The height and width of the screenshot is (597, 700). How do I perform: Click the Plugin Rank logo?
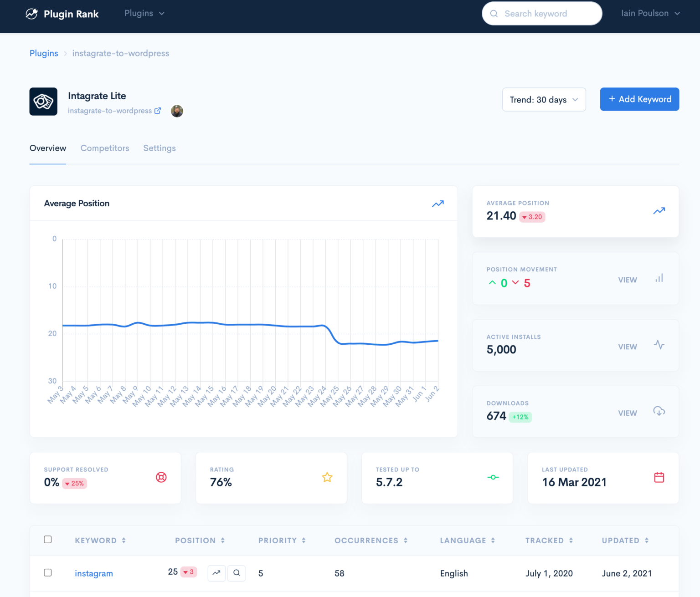(62, 14)
